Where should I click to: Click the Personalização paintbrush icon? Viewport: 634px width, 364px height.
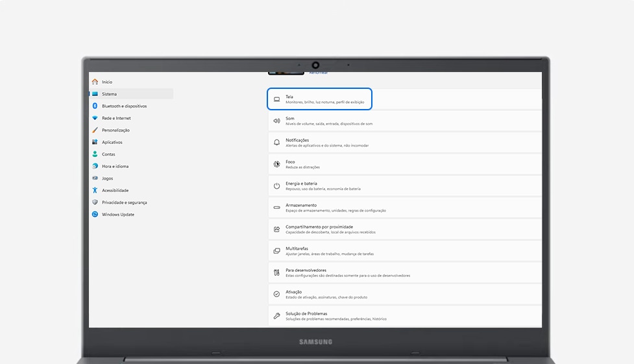coord(95,130)
